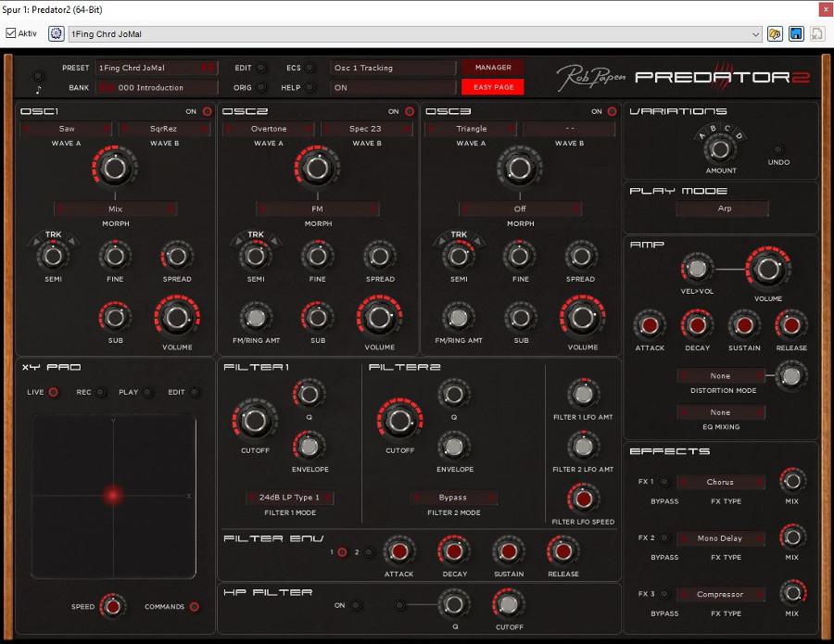Open FX 3 type selector showing Compressor
This screenshot has width=834, height=644.
tap(721, 594)
